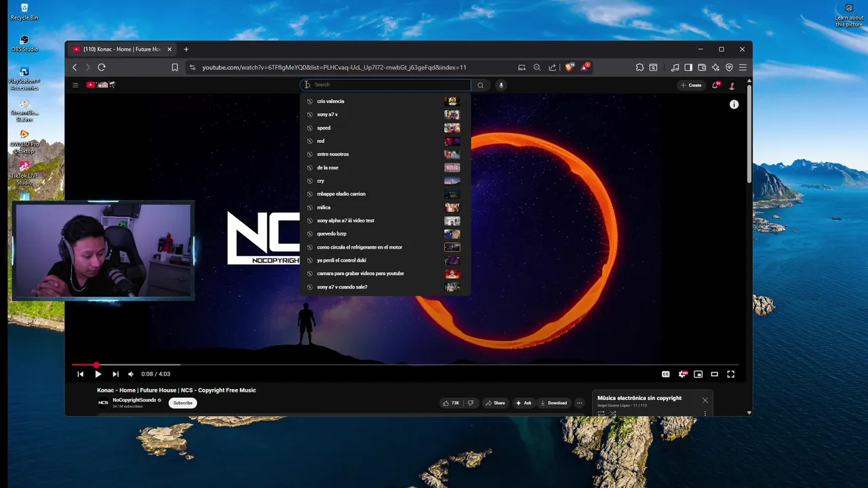
Task: Reload the YouTube page
Action: pyautogui.click(x=102, y=67)
